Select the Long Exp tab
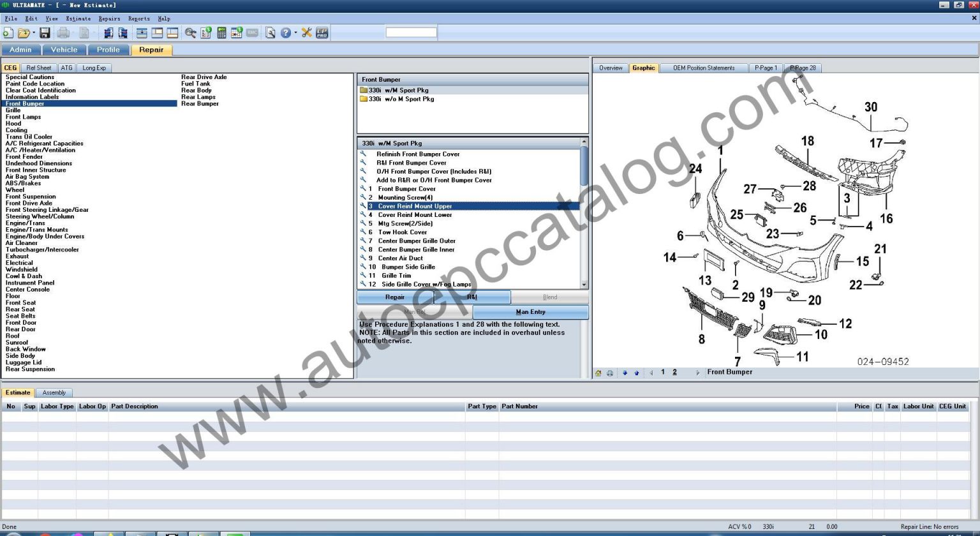980x536 pixels. click(x=94, y=68)
